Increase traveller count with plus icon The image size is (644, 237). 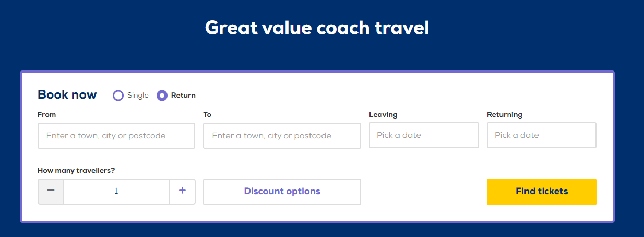tap(182, 191)
